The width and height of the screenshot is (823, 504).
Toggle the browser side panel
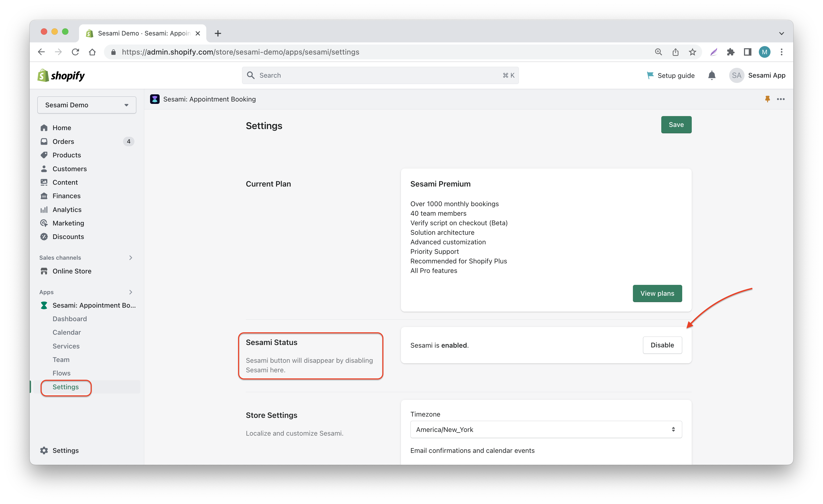pyautogui.click(x=747, y=52)
